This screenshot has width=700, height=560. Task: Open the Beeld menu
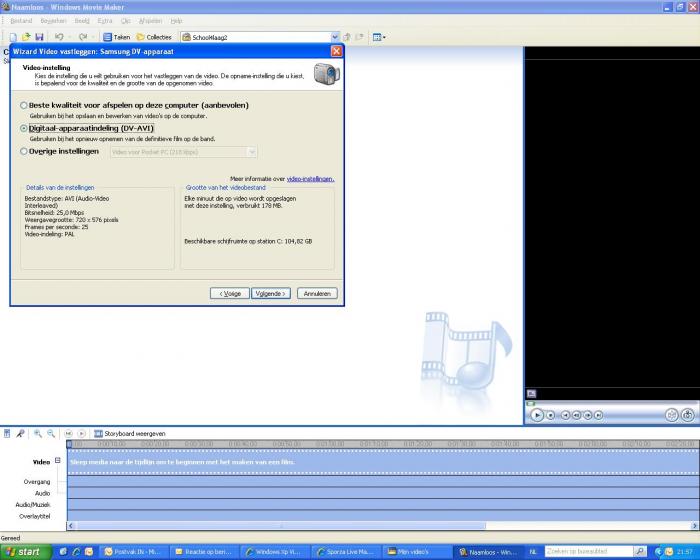(x=82, y=21)
